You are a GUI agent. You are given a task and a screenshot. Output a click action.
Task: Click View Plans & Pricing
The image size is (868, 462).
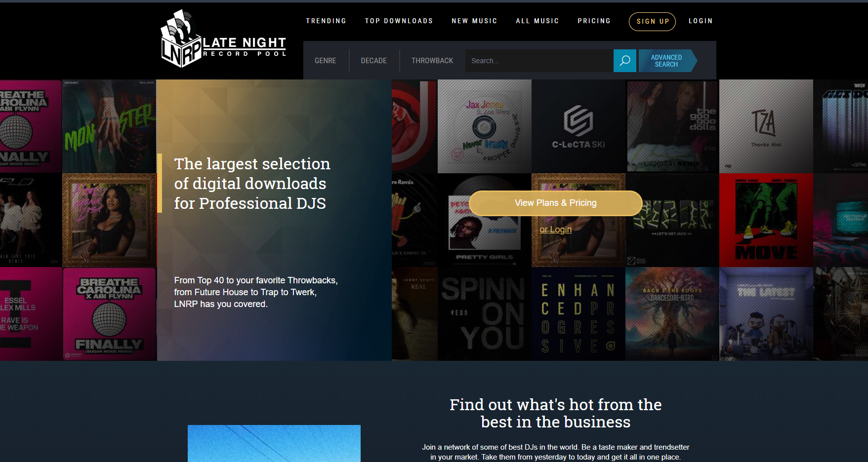pos(556,203)
